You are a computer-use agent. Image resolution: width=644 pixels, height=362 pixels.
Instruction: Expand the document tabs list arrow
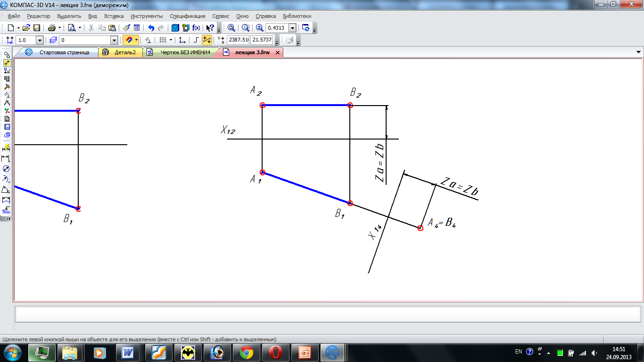pos(639,52)
